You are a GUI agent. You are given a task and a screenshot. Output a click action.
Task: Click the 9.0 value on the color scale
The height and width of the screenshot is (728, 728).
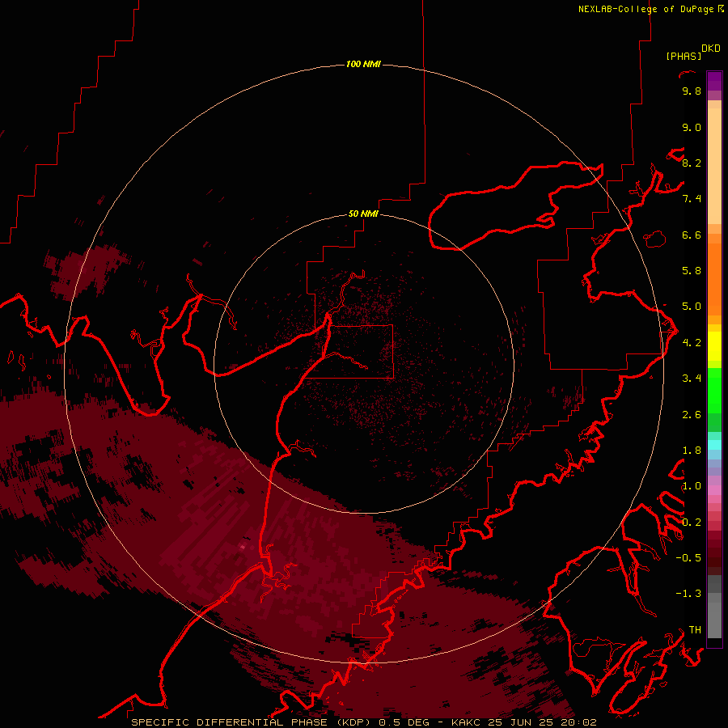point(692,127)
